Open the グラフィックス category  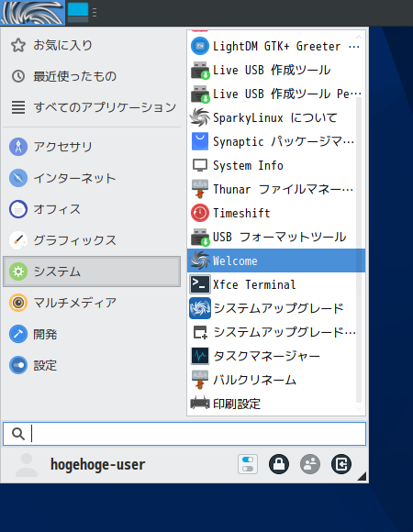[x=92, y=240]
